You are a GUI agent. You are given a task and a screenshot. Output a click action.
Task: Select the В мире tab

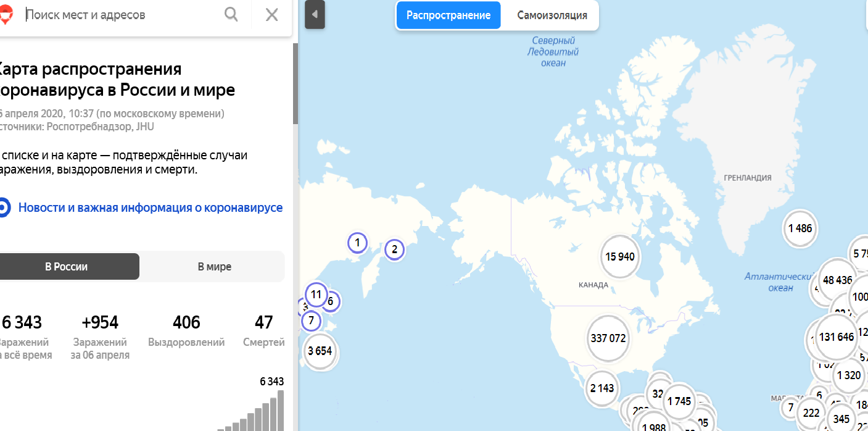pos(214,267)
